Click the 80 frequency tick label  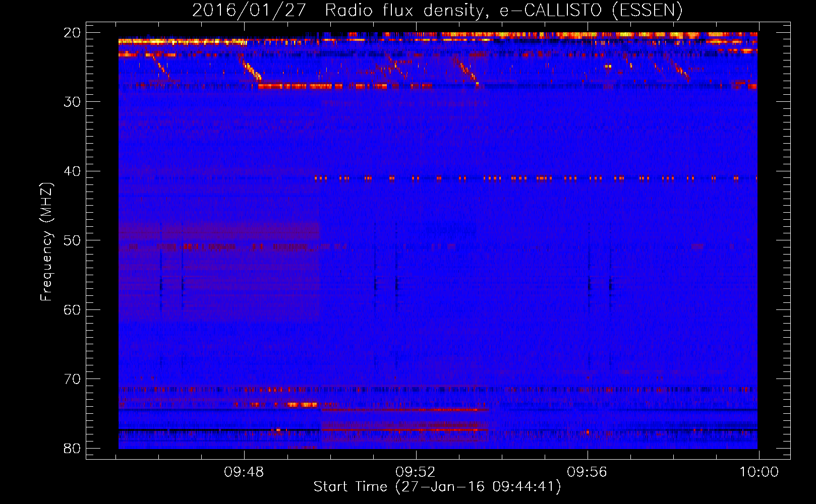pyautogui.click(x=72, y=449)
